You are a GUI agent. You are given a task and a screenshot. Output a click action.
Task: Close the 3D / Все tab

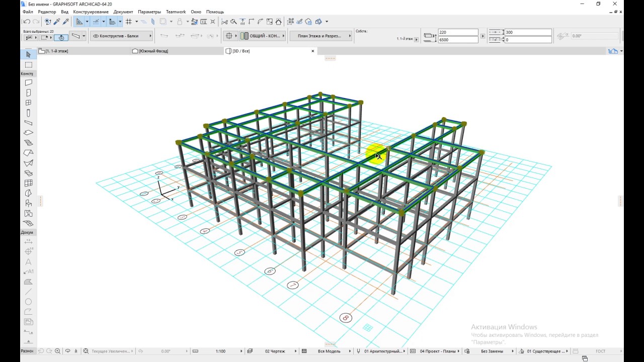(x=312, y=51)
